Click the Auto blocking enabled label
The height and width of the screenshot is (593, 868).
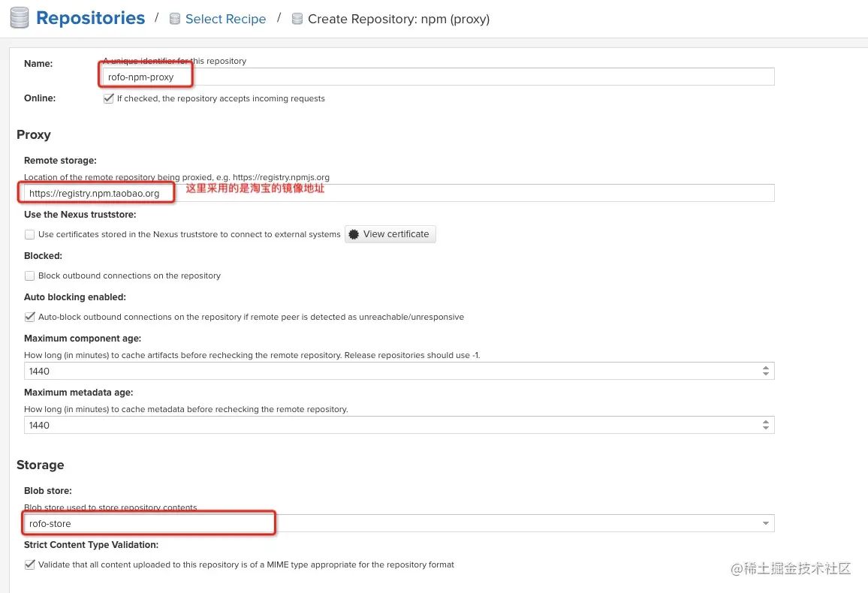pos(75,297)
